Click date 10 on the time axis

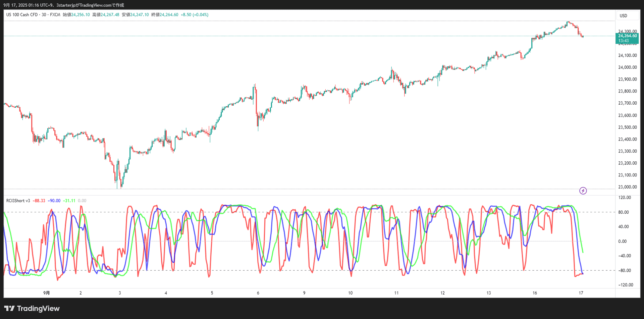click(350, 293)
